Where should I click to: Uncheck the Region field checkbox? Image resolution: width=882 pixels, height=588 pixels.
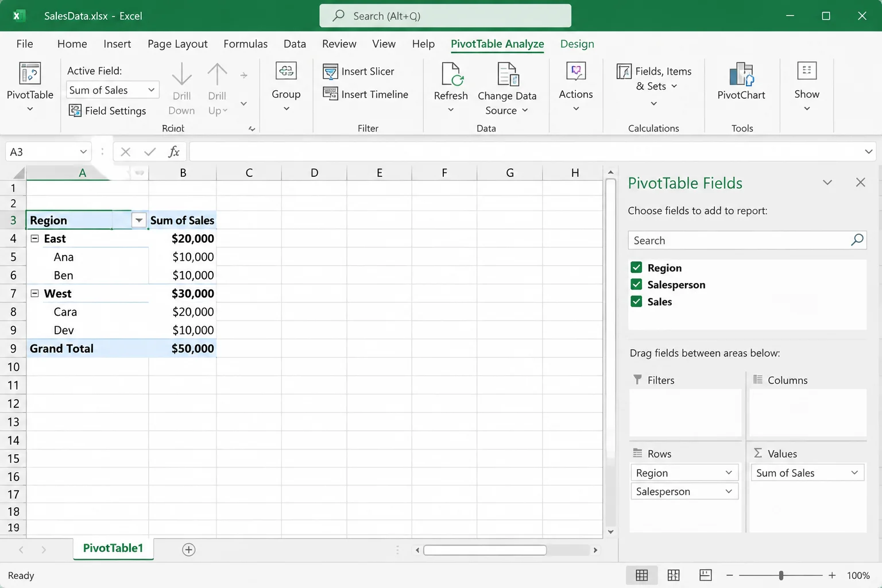(x=636, y=268)
